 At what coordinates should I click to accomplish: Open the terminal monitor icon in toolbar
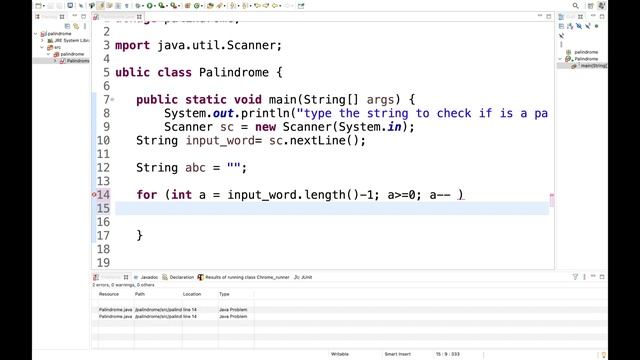point(70,6)
